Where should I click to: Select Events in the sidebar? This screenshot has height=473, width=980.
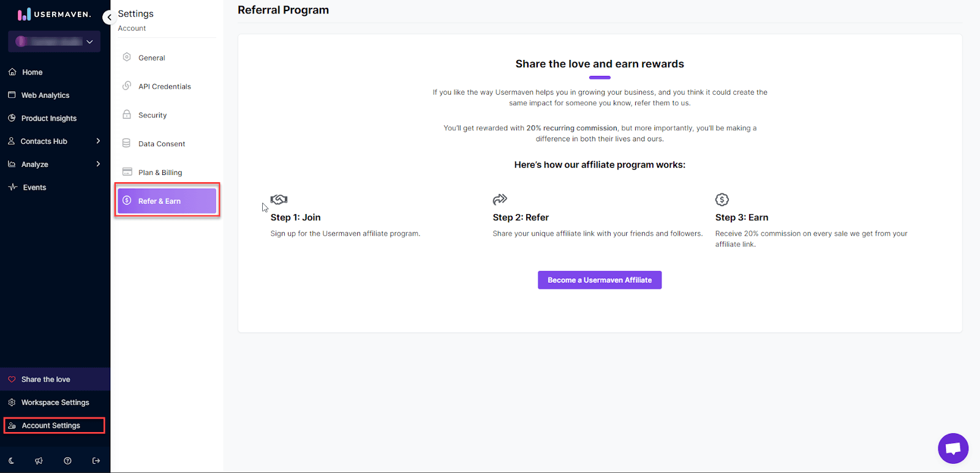click(x=33, y=187)
